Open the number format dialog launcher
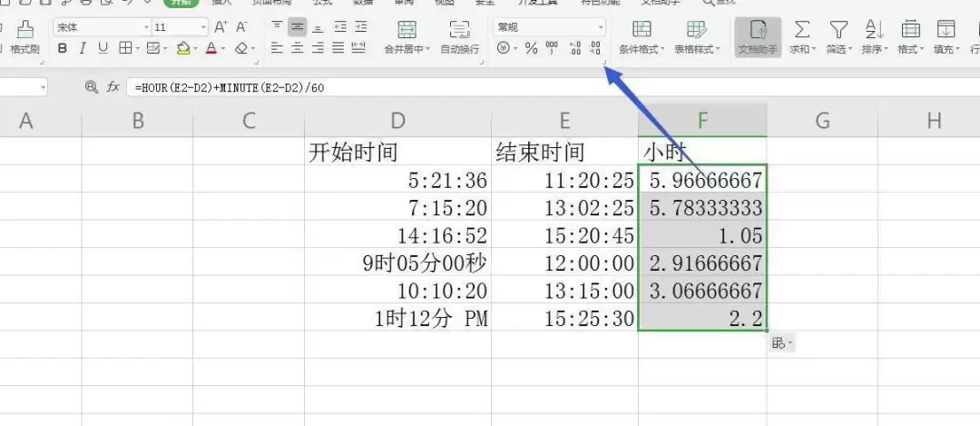 tap(604, 63)
